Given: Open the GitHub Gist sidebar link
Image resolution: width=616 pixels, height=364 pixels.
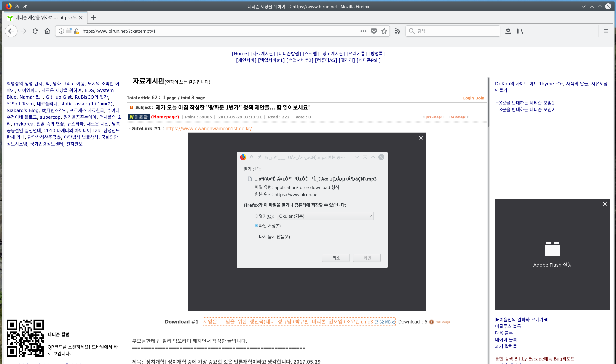Looking at the screenshot, I should point(59,97).
